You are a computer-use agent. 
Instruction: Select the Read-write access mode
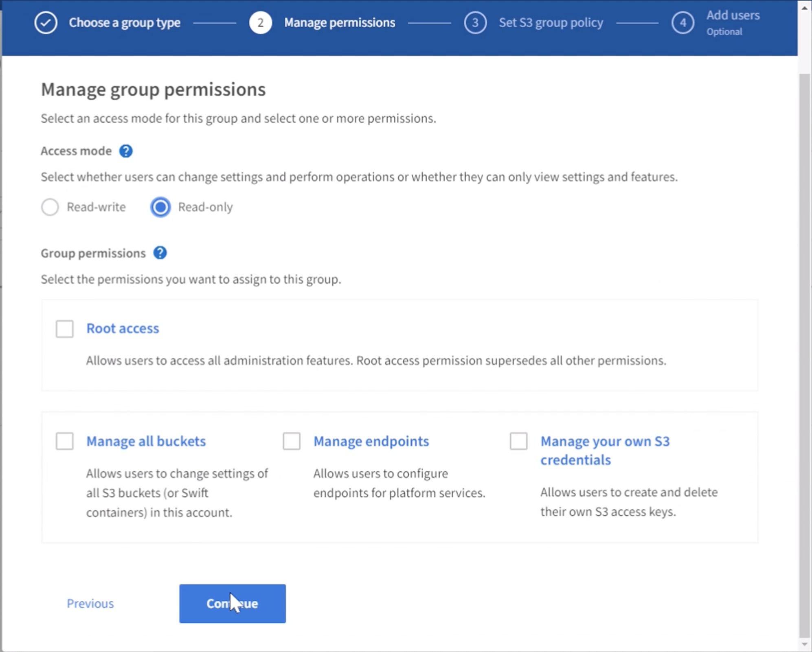pyautogui.click(x=50, y=207)
